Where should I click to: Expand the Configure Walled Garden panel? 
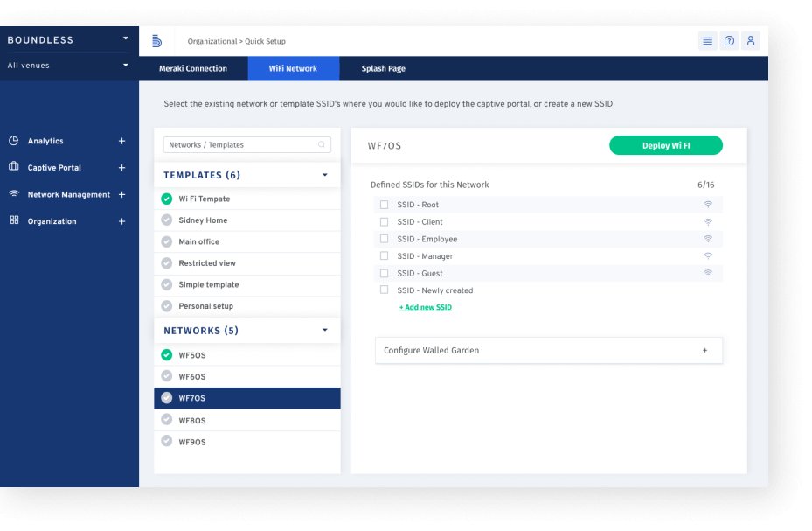(704, 350)
